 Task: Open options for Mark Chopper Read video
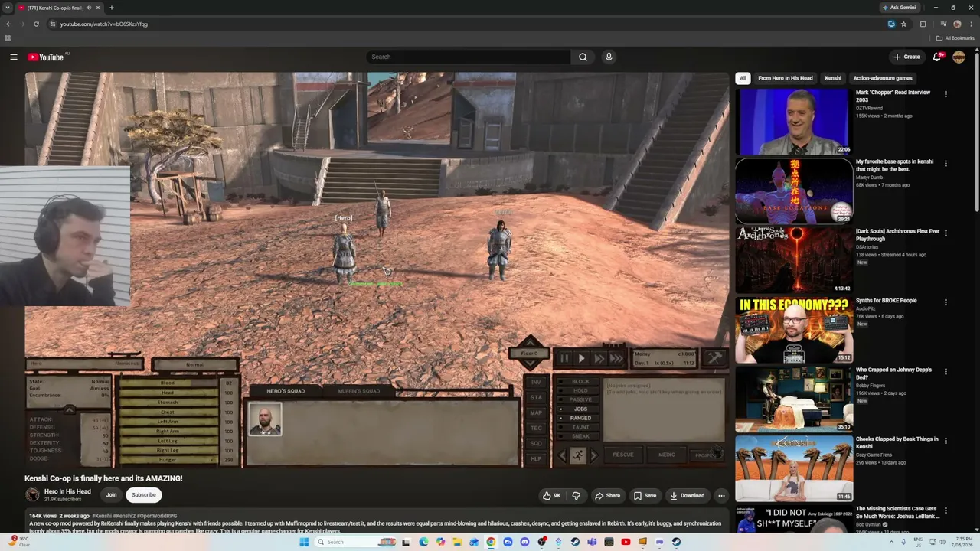pos(946,94)
